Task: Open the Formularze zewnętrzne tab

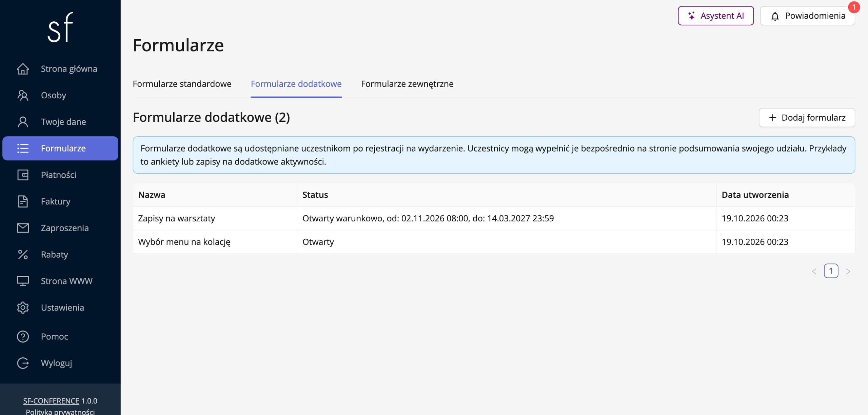Action: click(407, 84)
